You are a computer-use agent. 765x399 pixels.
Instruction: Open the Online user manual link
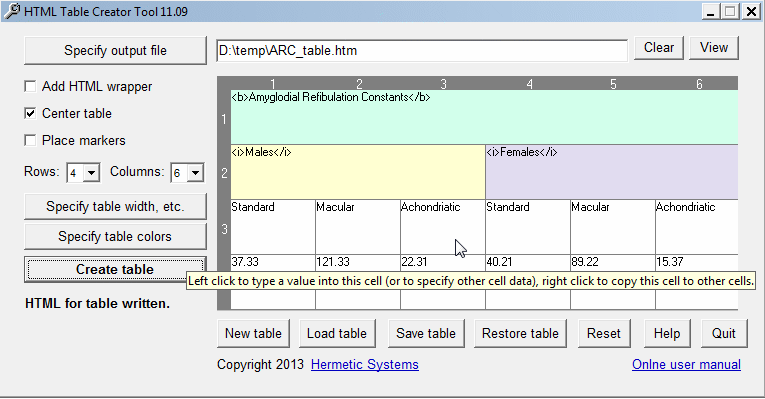coord(686,364)
